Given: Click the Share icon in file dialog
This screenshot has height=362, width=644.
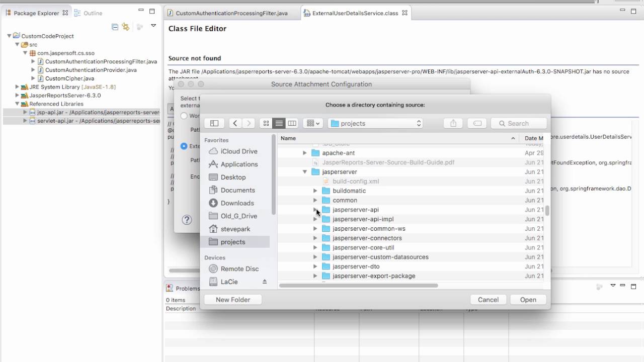Looking at the screenshot, I should (x=453, y=123).
